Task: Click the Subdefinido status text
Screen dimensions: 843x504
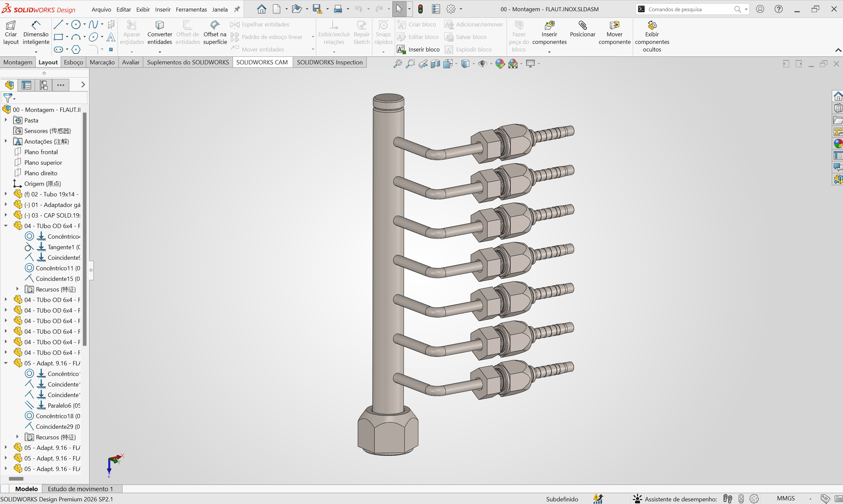Action: (562, 499)
